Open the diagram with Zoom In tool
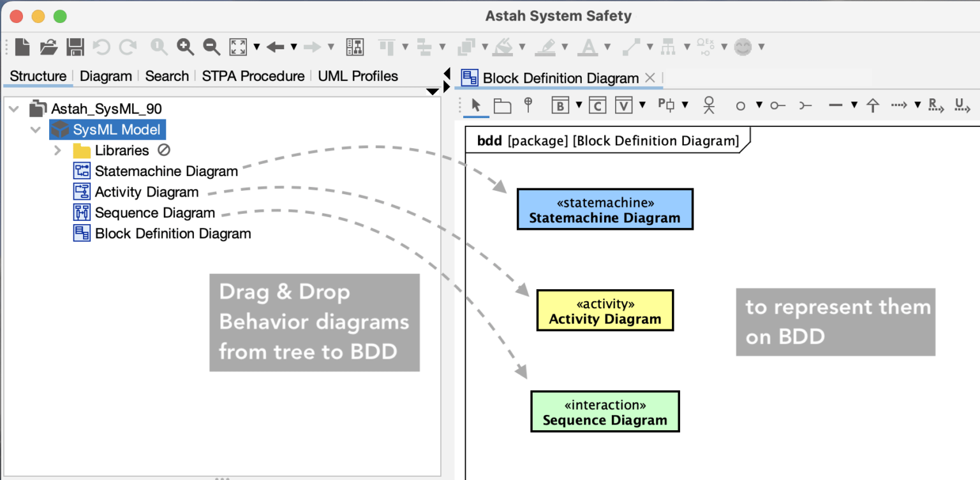 pyautogui.click(x=185, y=46)
